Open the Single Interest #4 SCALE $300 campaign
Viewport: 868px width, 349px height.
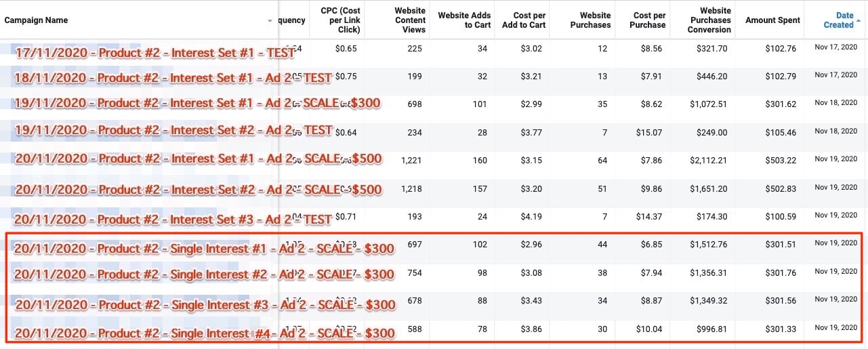click(204, 333)
